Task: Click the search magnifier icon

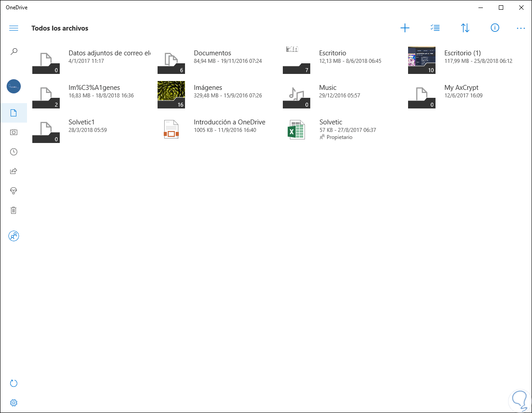Action: [14, 51]
